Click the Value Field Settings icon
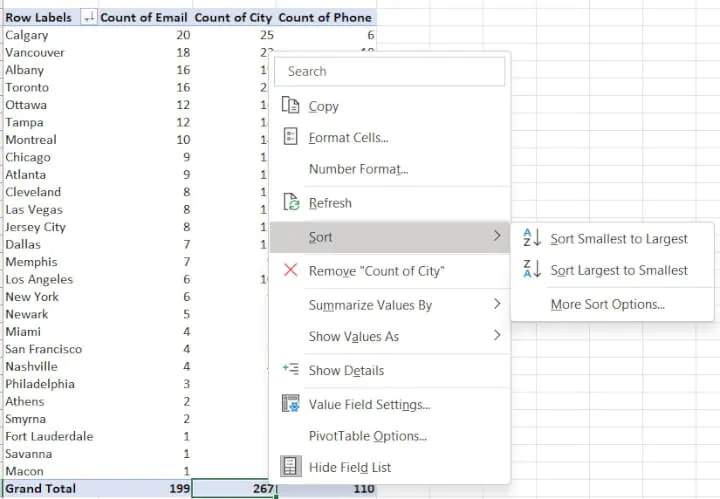The image size is (720, 499). (x=290, y=404)
